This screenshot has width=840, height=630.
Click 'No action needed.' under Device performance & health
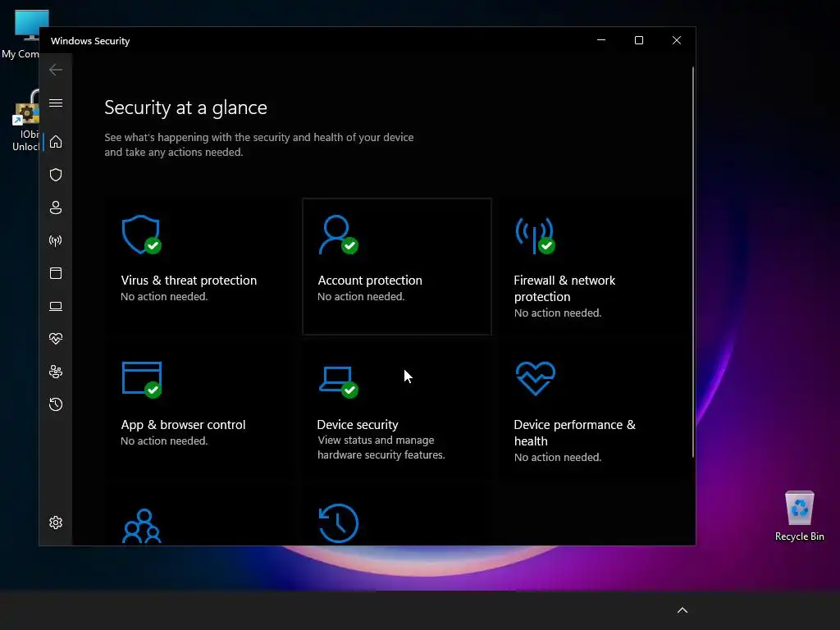click(558, 457)
